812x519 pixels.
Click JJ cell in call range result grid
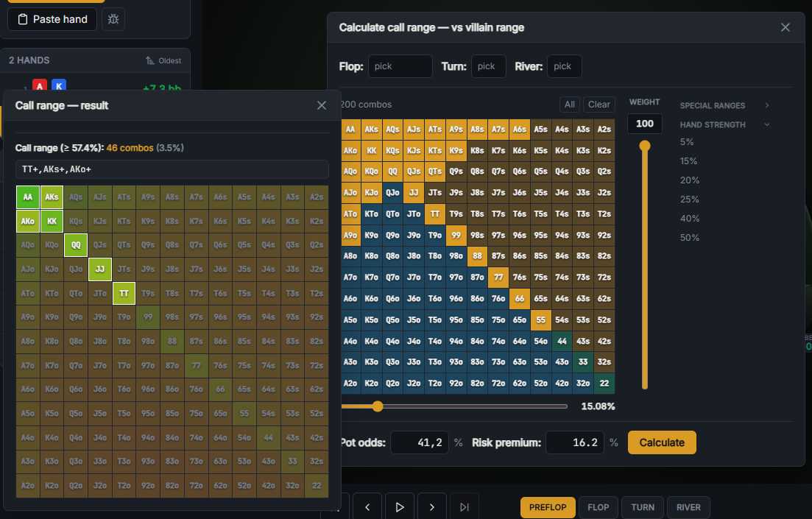click(100, 269)
